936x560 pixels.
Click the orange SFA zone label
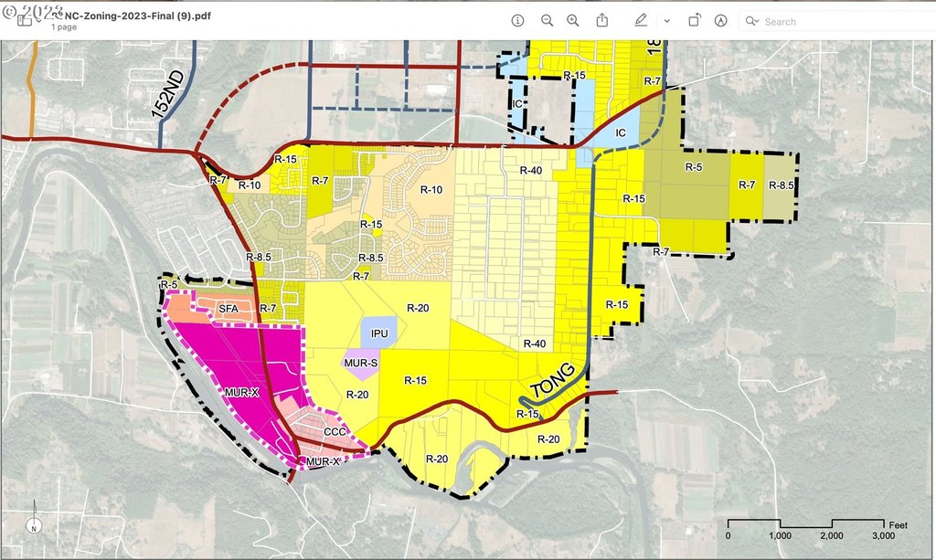point(228,311)
